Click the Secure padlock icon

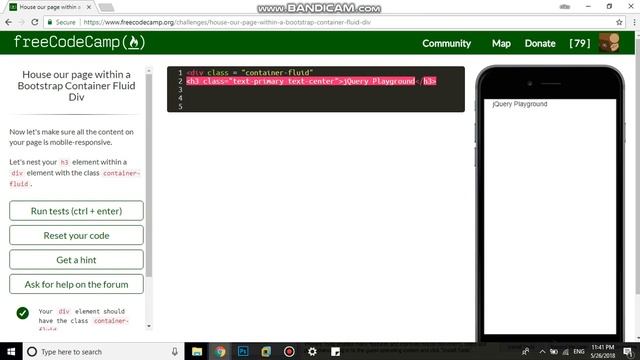coord(50,22)
